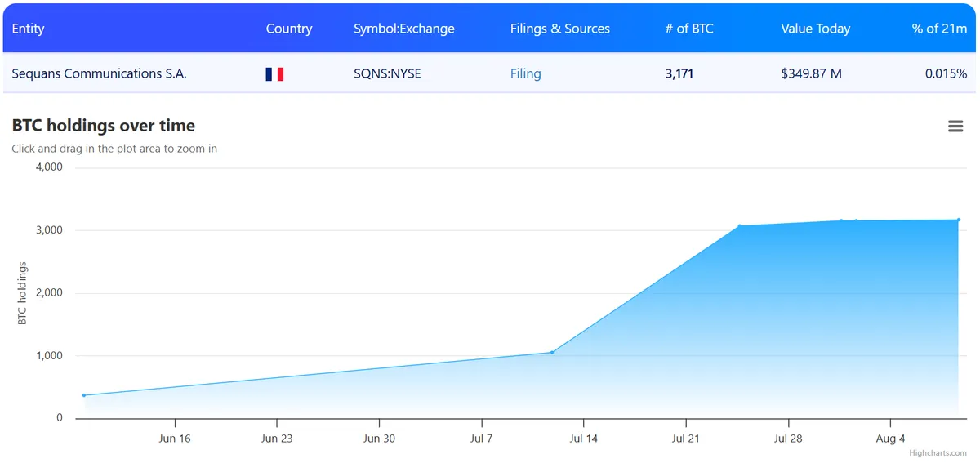This screenshot has width=980, height=463.
Task: Click the 3,000 y-axis label
Action: click(x=49, y=230)
